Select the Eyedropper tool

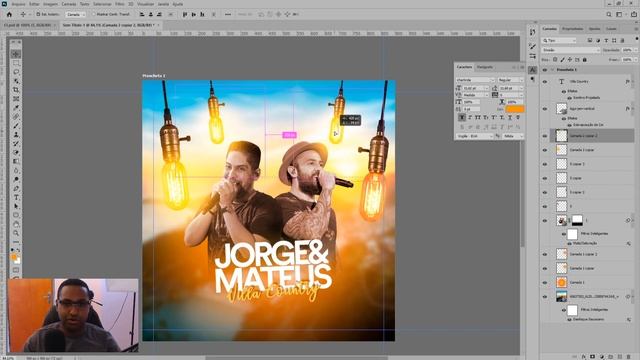tap(16, 108)
